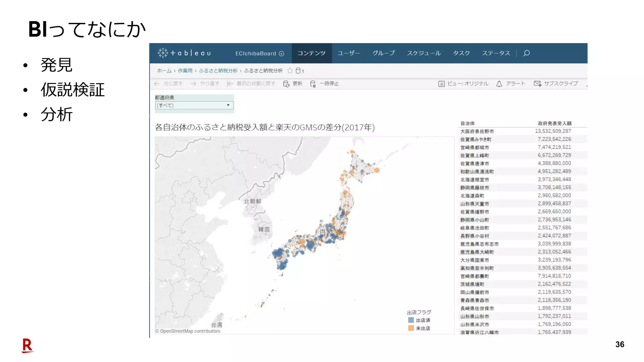This screenshot has width=644, height=362.
Task: Click the data sources cylinder icon
Action: [298, 71]
